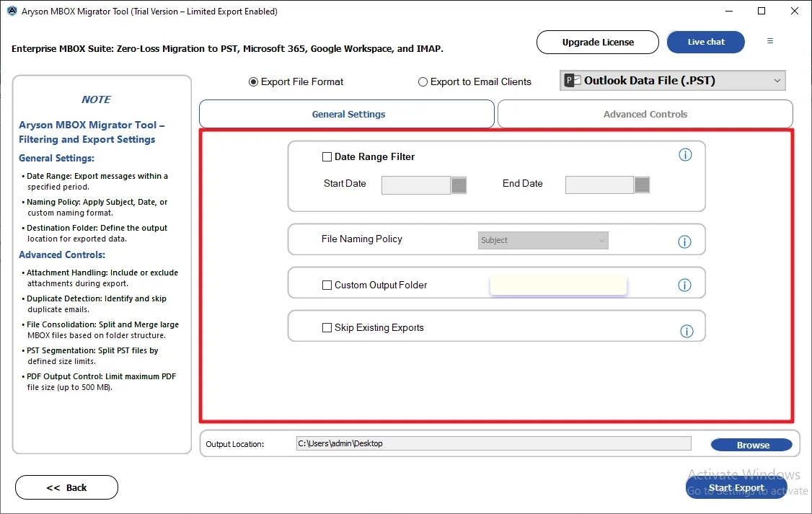Image resolution: width=812 pixels, height=514 pixels.
Task: Click the Output Location path field
Action: pos(493,443)
